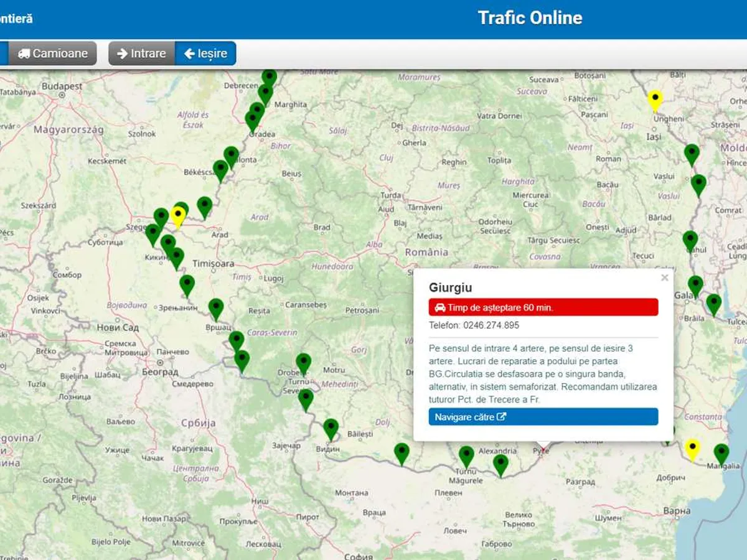Close the Giurgiu info popup
This screenshot has width=747, height=560.
coord(664,278)
